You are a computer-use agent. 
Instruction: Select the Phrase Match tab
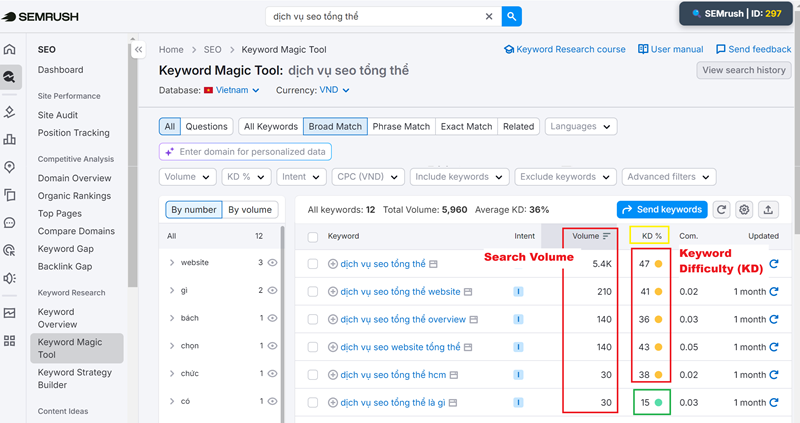[x=401, y=126]
